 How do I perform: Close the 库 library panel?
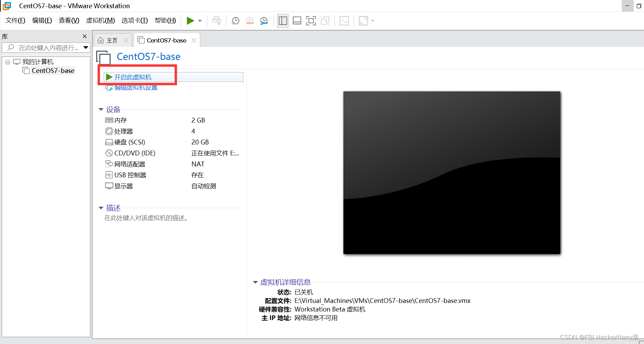pyautogui.click(x=85, y=36)
